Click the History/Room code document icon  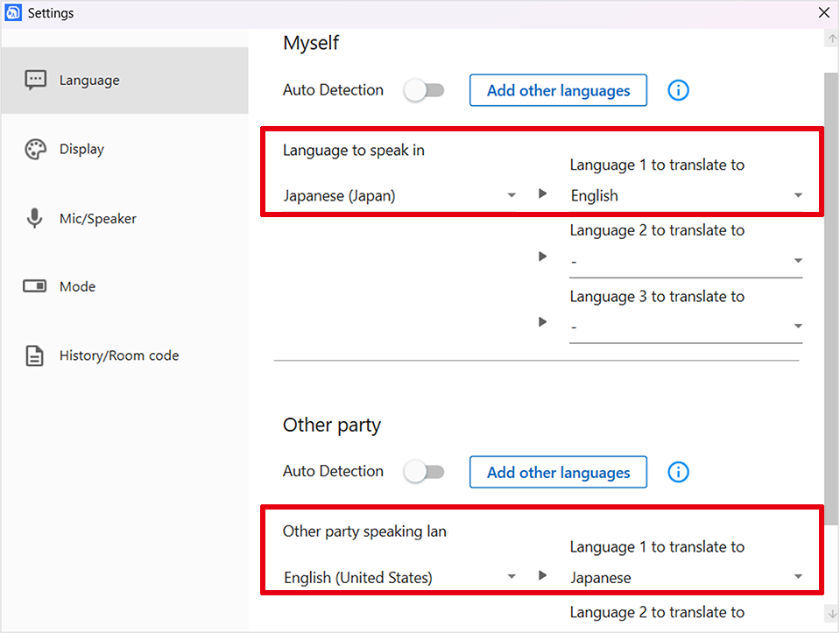pyautogui.click(x=35, y=355)
